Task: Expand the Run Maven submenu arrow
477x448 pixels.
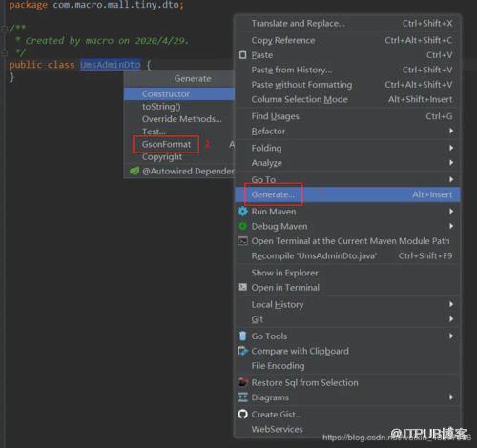Action: coord(451,212)
